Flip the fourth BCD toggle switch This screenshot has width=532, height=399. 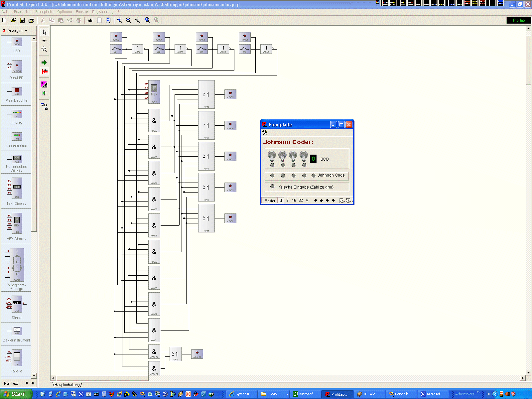click(x=304, y=156)
